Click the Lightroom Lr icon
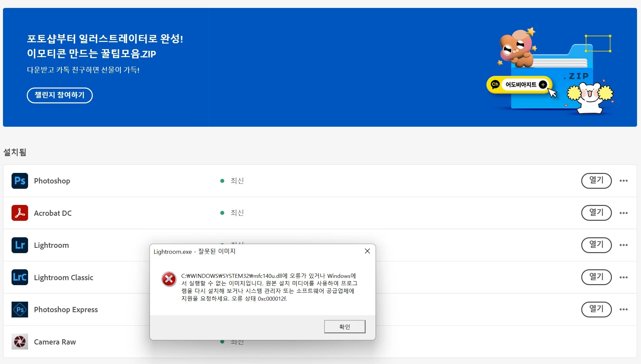641x364 pixels. pos(20,245)
